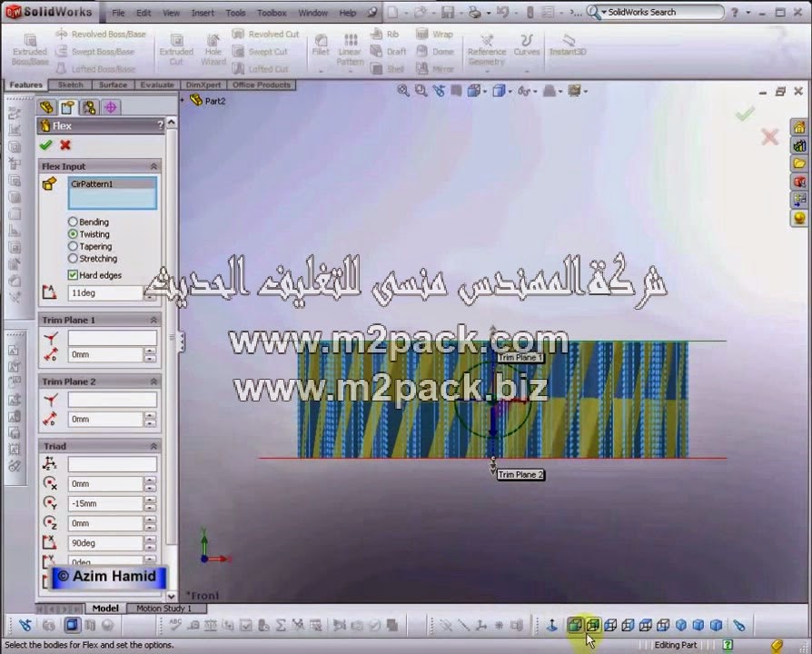Switch to Sketch tab
Image resolution: width=812 pixels, height=654 pixels.
[71, 84]
